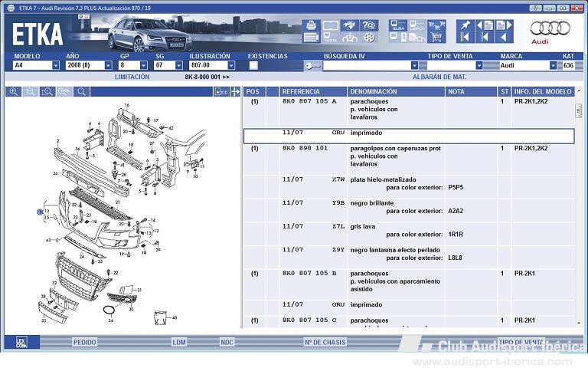Jump to first with double-bar back arrow
This screenshot has height=368, width=588.
tap(465, 37)
